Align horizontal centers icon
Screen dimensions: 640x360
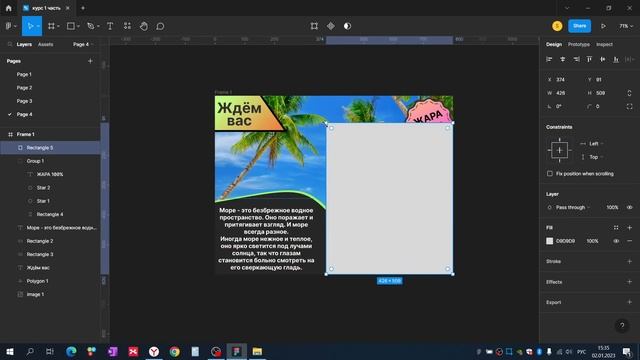point(562,59)
